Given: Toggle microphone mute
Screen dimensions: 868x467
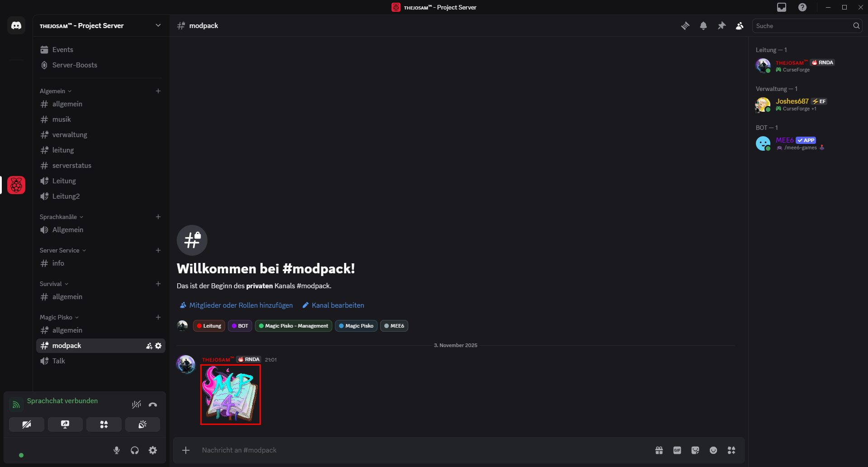Looking at the screenshot, I should pos(117,450).
